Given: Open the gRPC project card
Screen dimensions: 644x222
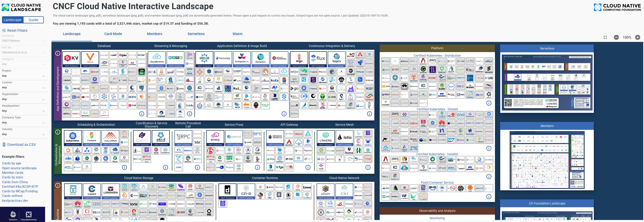Looking at the screenshot, I should 183,138.
